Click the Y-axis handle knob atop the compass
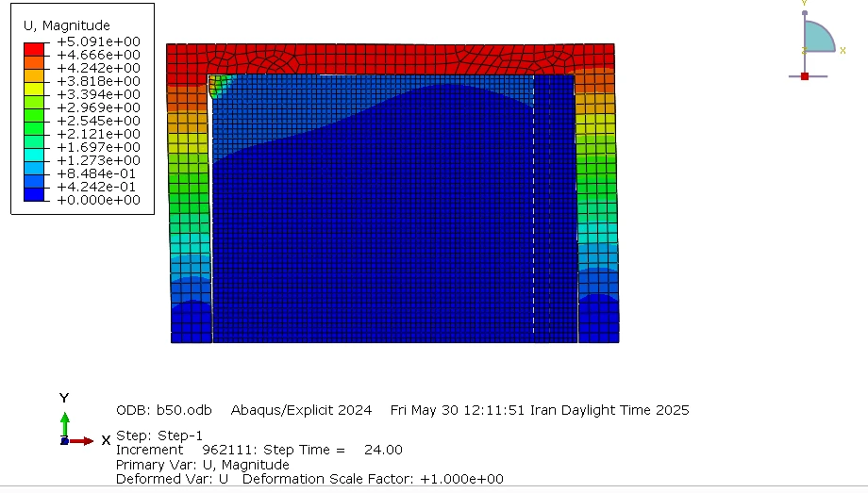The width and height of the screenshot is (868, 493). (804, 13)
